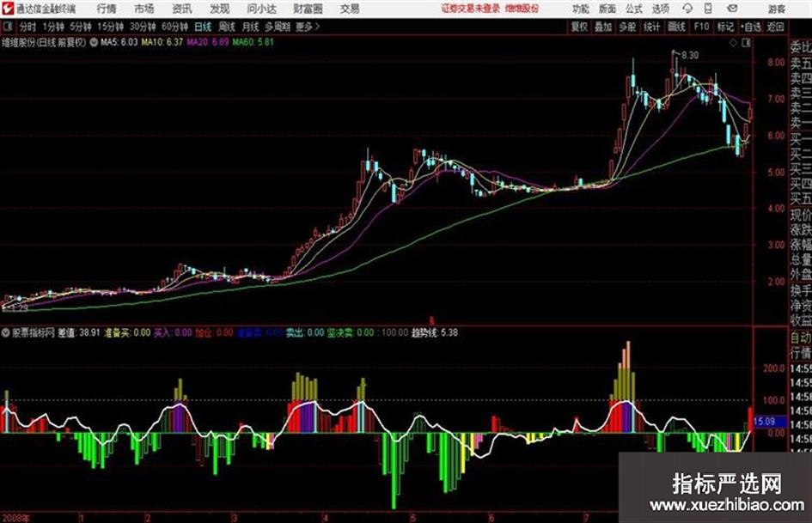812x523 pixels.
Task: Switch to the 5分钟 period tab
Action: point(81,27)
